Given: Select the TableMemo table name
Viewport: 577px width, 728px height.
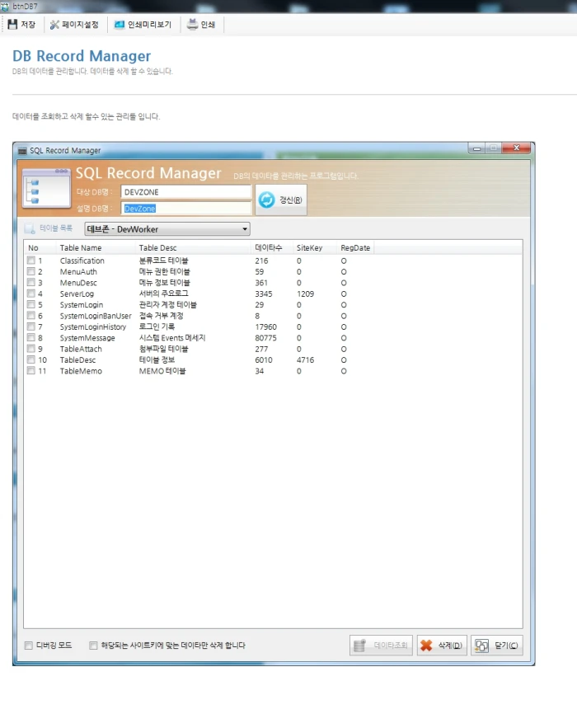Looking at the screenshot, I should pos(81,371).
